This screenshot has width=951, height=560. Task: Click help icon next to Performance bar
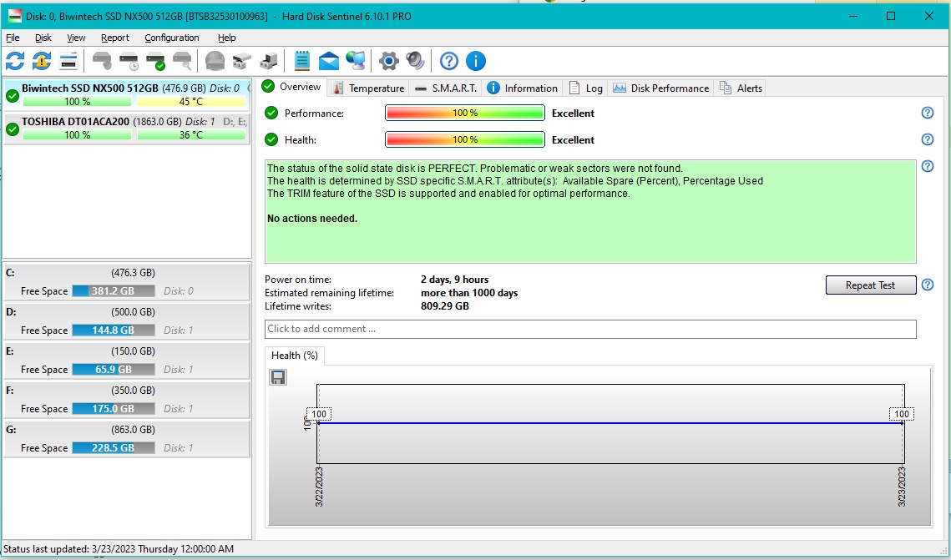928,113
